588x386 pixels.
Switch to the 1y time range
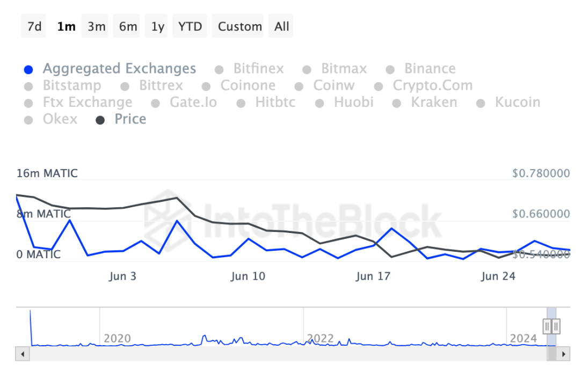click(x=158, y=26)
